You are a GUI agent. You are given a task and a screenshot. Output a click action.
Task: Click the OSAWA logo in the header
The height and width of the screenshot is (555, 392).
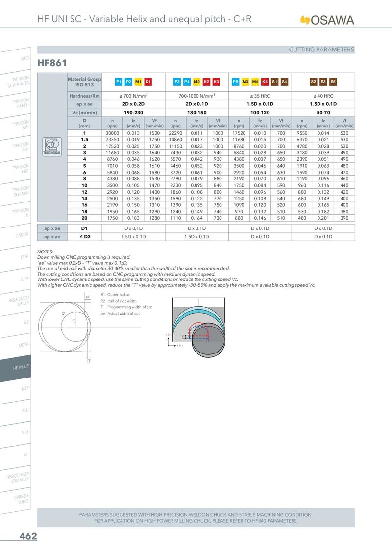[x=327, y=20]
